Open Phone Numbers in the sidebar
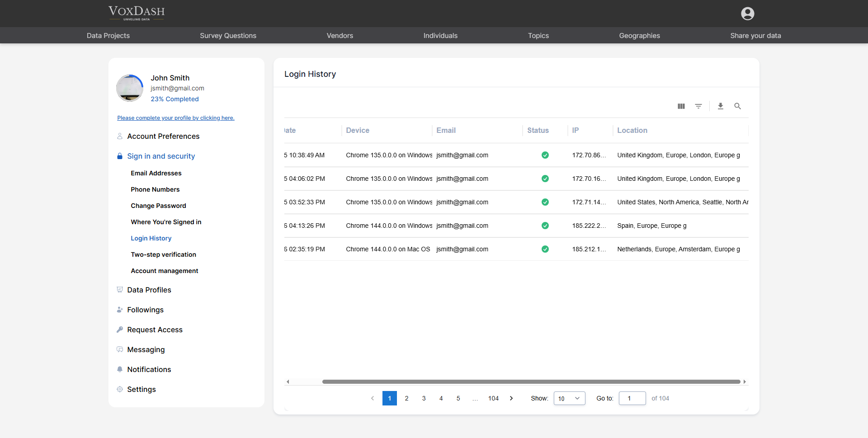The image size is (868, 438). (x=155, y=189)
